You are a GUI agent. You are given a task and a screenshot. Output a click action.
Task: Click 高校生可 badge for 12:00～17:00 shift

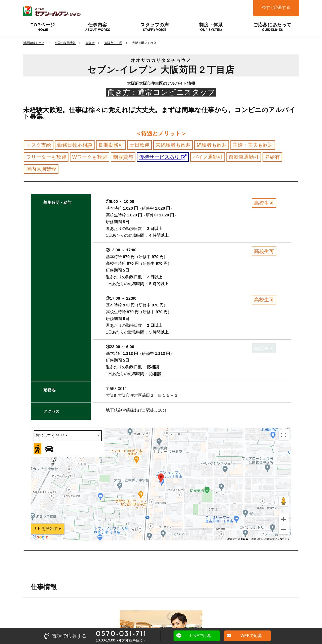click(264, 251)
